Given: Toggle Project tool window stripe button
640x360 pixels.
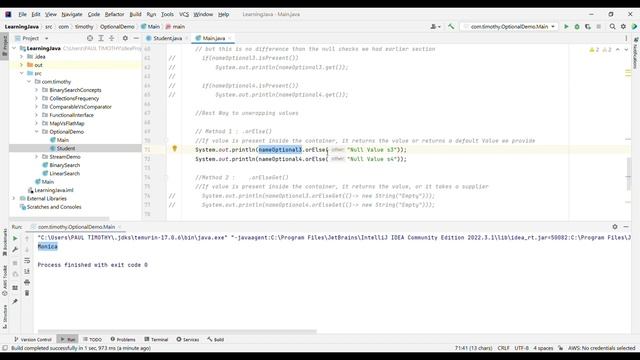Looking at the screenshot, I should coord(5,46).
